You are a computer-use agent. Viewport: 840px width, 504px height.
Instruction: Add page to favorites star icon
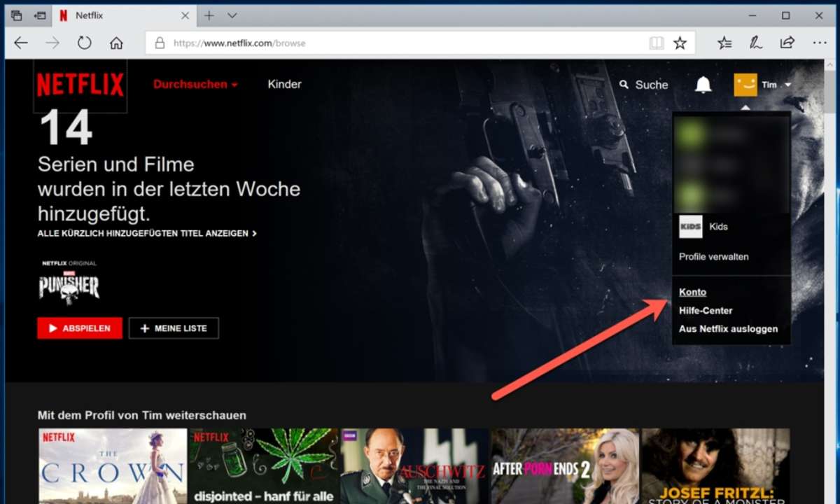(x=680, y=43)
